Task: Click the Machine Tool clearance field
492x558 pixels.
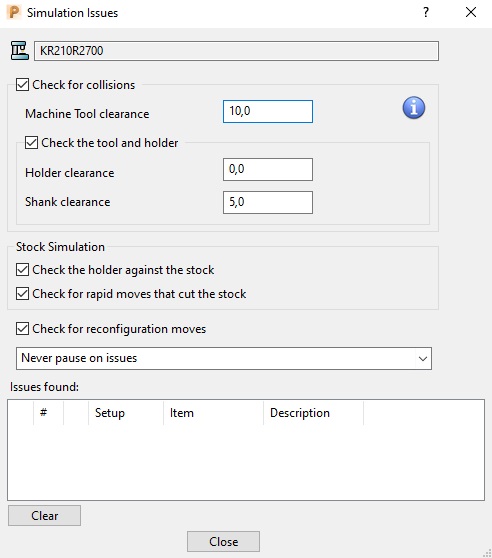Action: pyautogui.click(x=268, y=111)
